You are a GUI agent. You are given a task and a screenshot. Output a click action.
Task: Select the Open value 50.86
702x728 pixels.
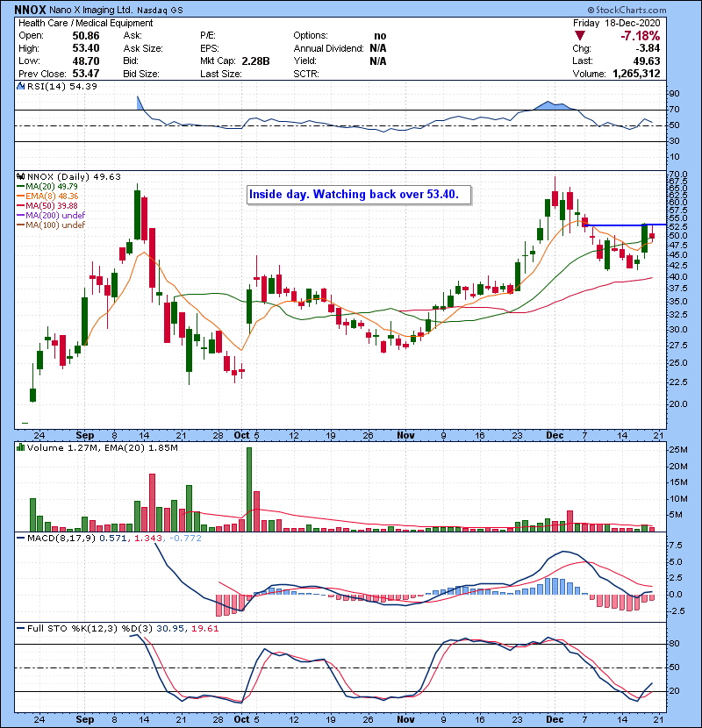pyautogui.click(x=86, y=36)
